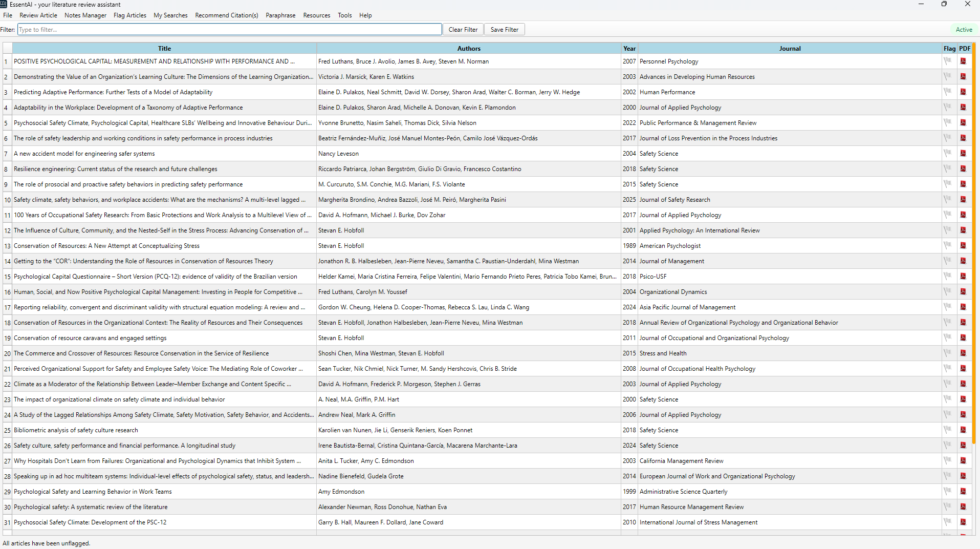Open the PDF for 'Bibliometric analysis of safety culture research'
The width and height of the screenshot is (980, 549).
964,430
